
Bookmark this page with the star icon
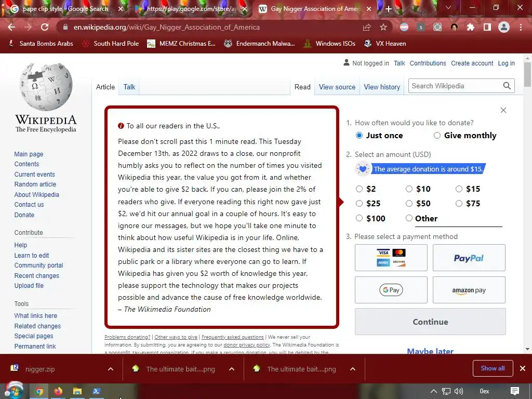pos(383,27)
